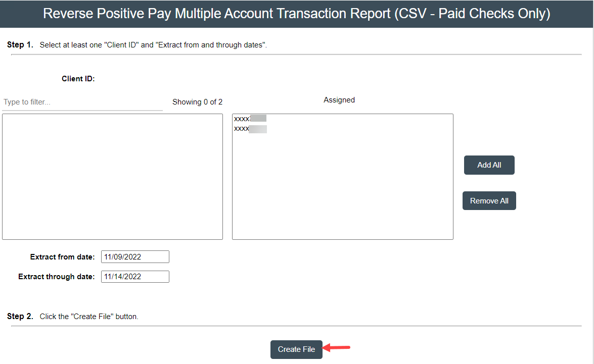Click the Step 1 instruction text
Image resolution: width=594 pixels, height=364 pixels.
click(x=153, y=44)
